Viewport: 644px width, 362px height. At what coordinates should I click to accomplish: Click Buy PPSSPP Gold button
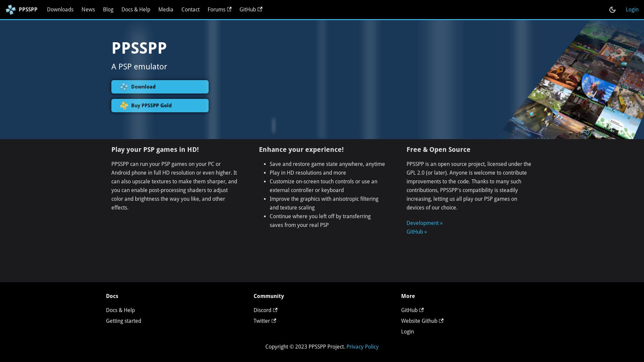[160, 106]
